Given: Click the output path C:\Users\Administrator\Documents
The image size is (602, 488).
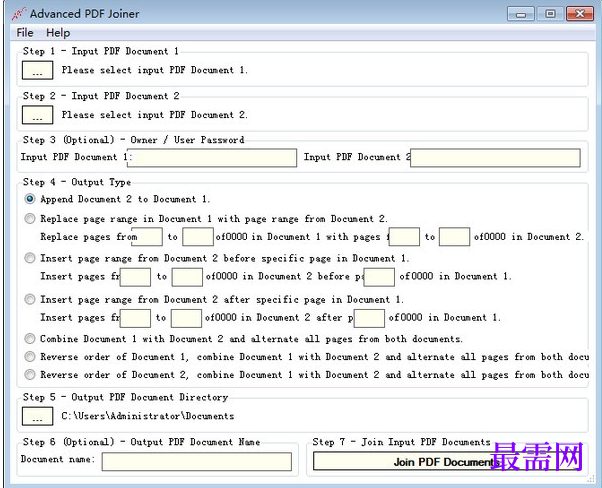Looking at the screenshot, I should 148,416.
